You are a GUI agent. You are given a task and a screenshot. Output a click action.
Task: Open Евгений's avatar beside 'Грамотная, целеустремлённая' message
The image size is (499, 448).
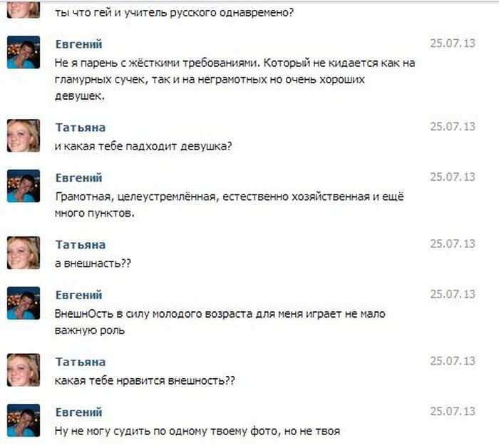click(x=24, y=186)
